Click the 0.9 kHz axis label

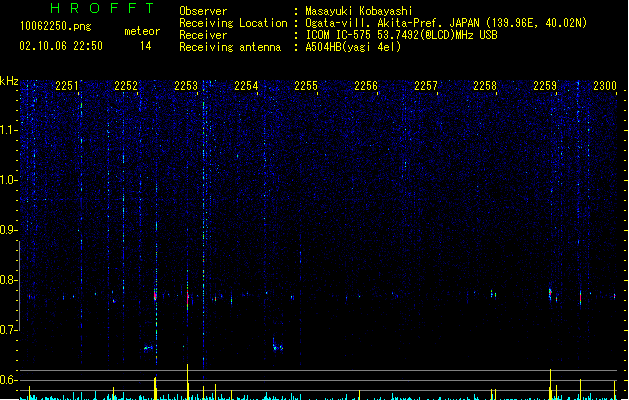tap(8, 230)
